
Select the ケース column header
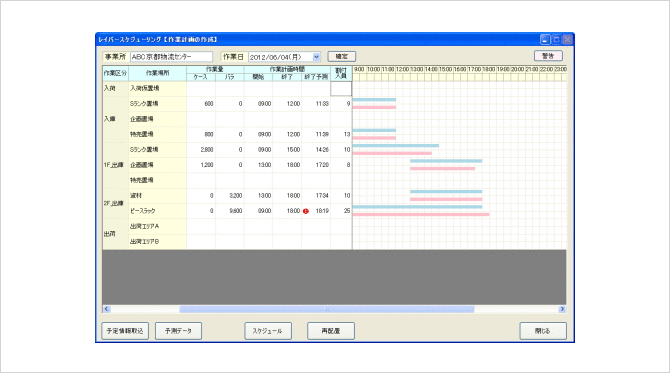(x=200, y=77)
